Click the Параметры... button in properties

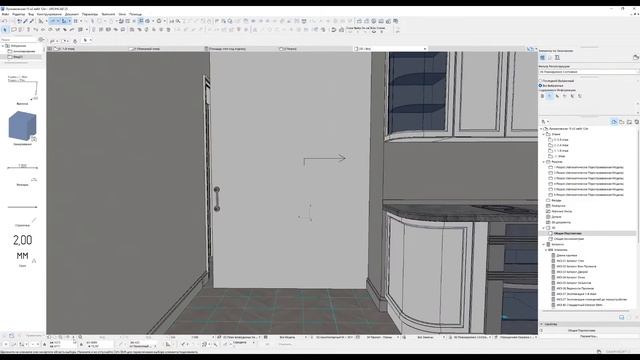coord(588,336)
